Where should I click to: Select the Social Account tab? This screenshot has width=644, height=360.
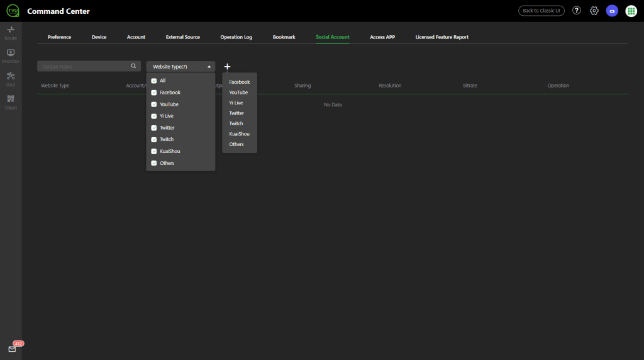click(x=333, y=37)
